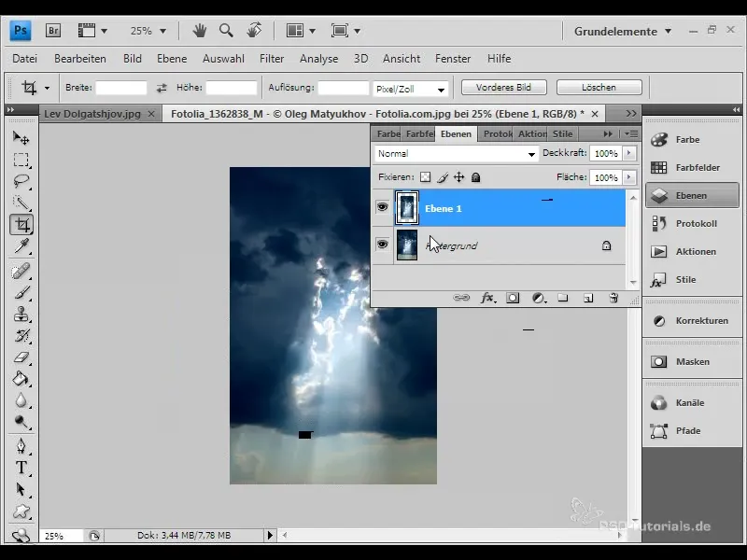Select the Crop tool in toolbox
The image size is (747, 560).
(21, 224)
